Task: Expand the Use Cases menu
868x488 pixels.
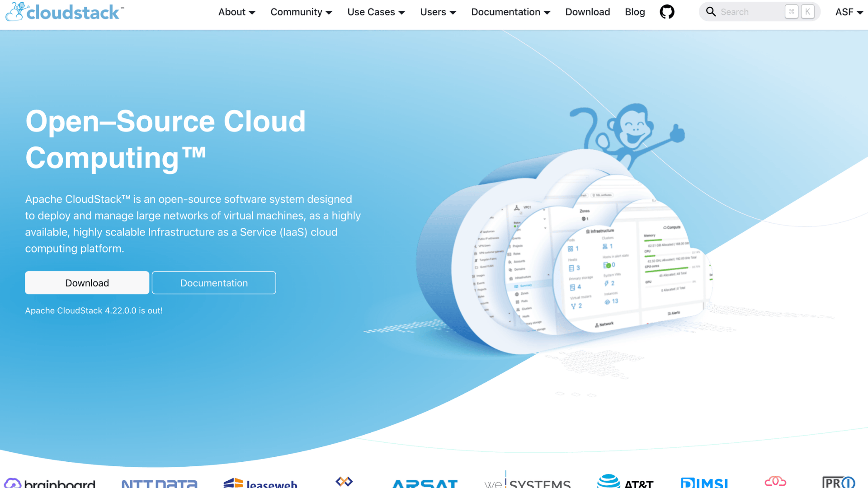Action: tap(376, 12)
